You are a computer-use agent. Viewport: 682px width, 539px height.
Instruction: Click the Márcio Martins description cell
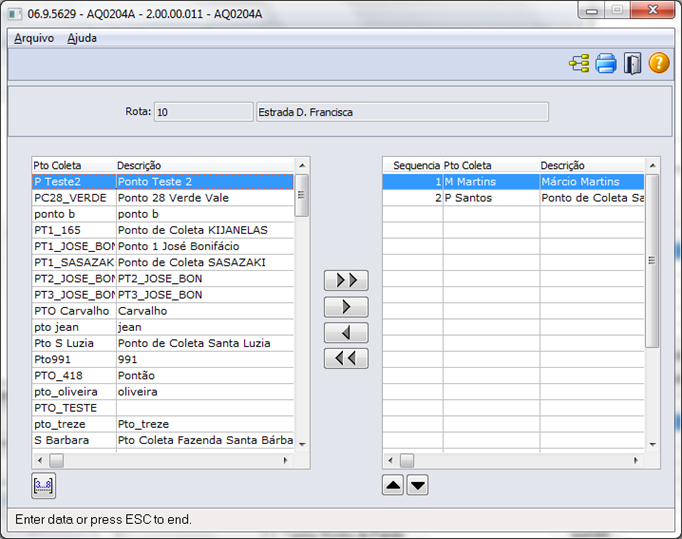tap(592, 181)
